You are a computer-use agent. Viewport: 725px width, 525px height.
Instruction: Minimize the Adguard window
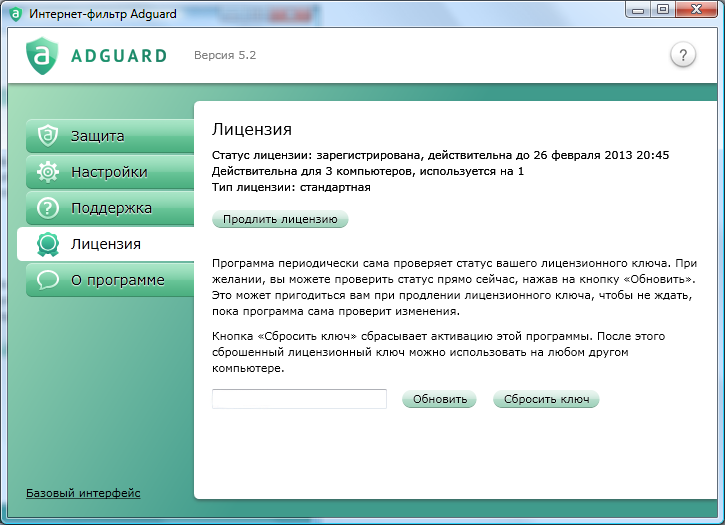click(638, 10)
